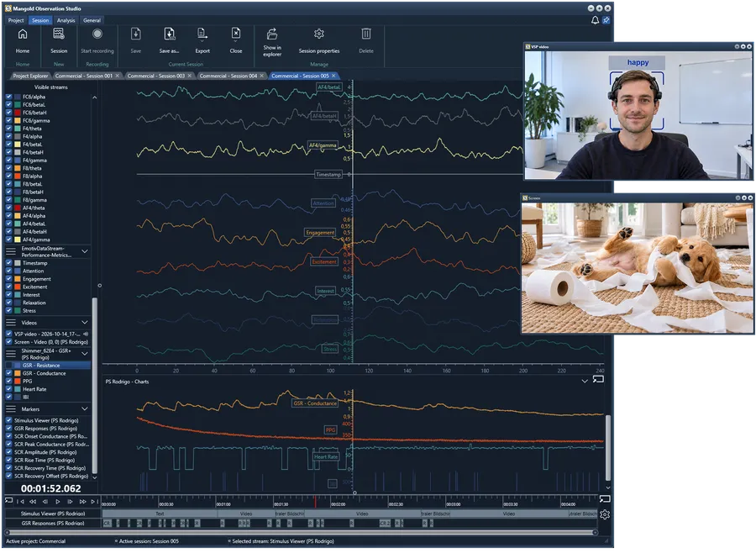
Task: Click the Excitement chart label
Action: coord(324,262)
